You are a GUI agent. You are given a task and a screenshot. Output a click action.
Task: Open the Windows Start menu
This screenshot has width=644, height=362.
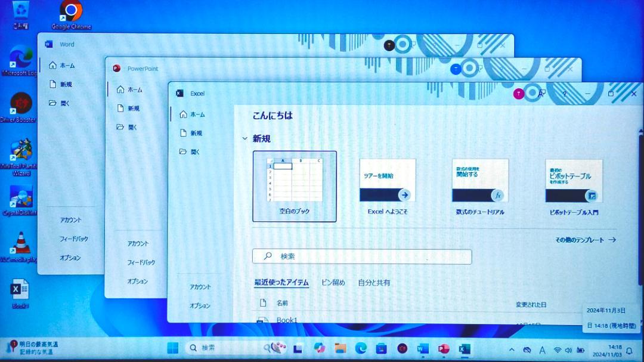point(173,348)
